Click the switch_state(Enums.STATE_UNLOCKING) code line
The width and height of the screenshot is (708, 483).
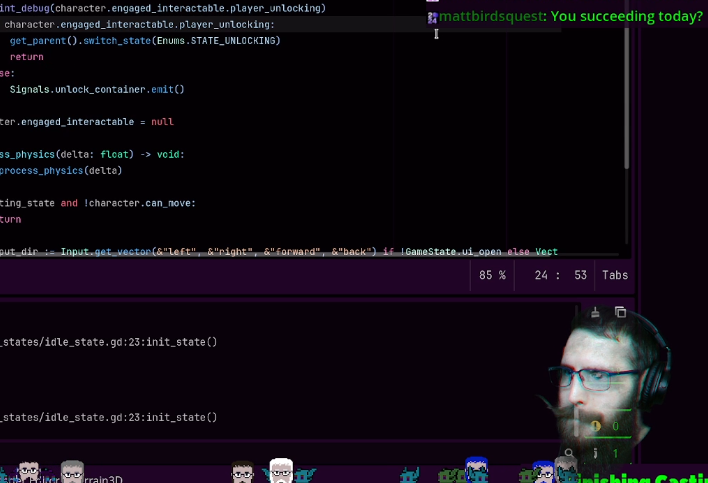(144, 40)
